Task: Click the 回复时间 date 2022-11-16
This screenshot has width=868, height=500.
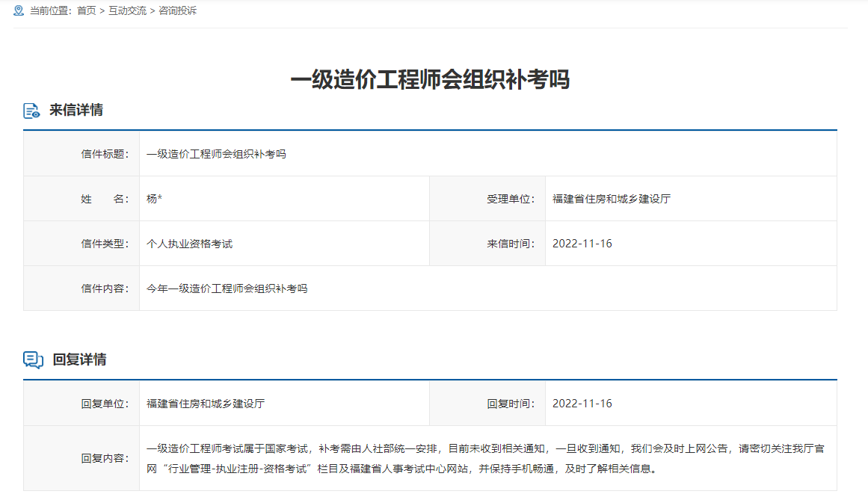Action: (582, 403)
